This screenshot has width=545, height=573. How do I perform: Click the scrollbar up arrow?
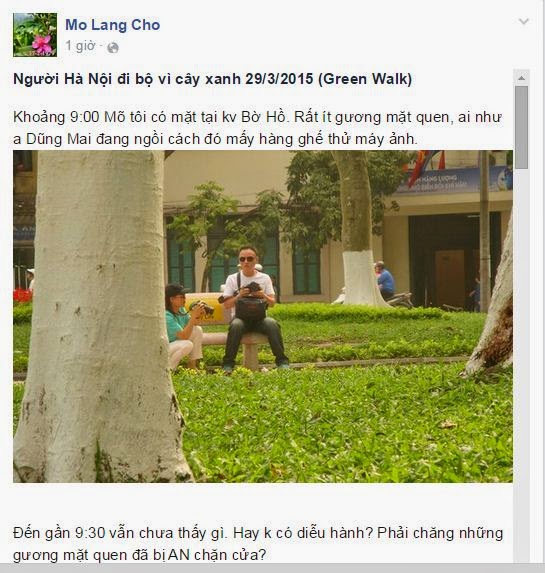tap(521, 78)
